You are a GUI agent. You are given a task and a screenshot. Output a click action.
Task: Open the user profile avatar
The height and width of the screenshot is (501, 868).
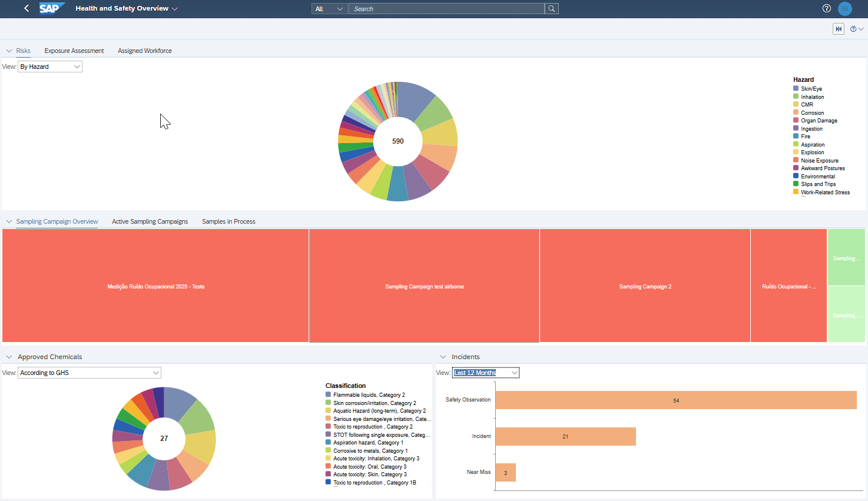[845, 8]
